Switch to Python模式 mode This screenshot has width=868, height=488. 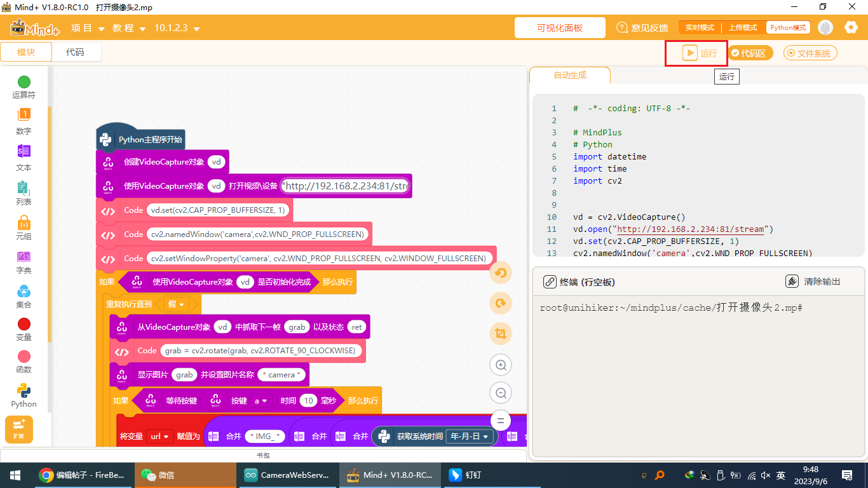pyautogui.click(x=788, y=28)
